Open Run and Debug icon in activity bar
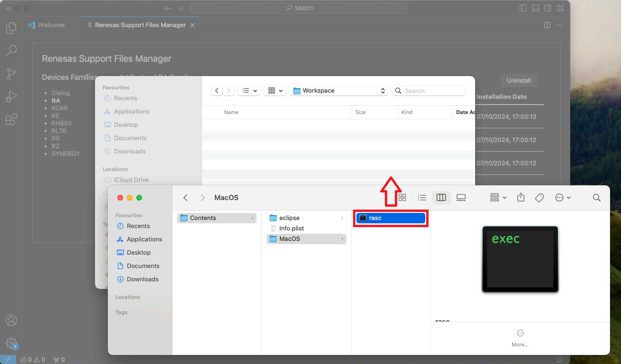621x364 pixels. pyautogui.click(x=11, y=96)
